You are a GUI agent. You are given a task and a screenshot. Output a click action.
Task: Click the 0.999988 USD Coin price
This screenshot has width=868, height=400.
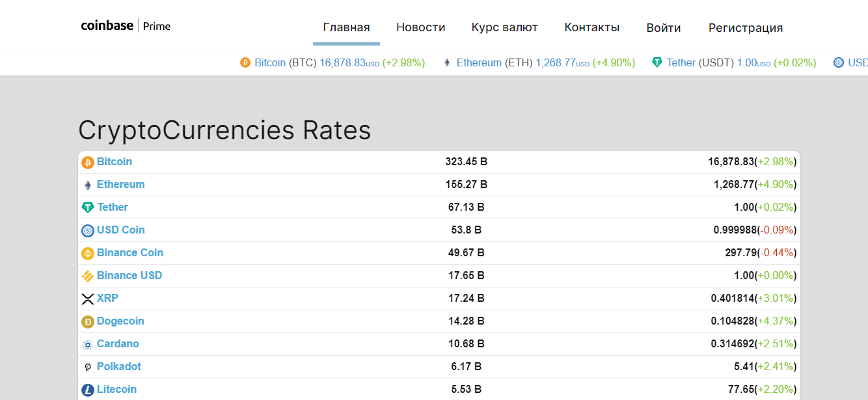pos(734,230)
